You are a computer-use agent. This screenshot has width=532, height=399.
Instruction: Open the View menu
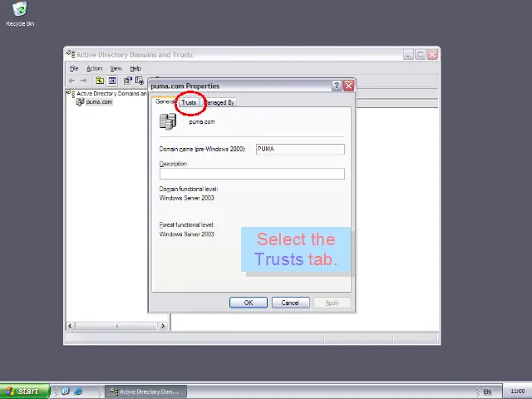(116, 68)
